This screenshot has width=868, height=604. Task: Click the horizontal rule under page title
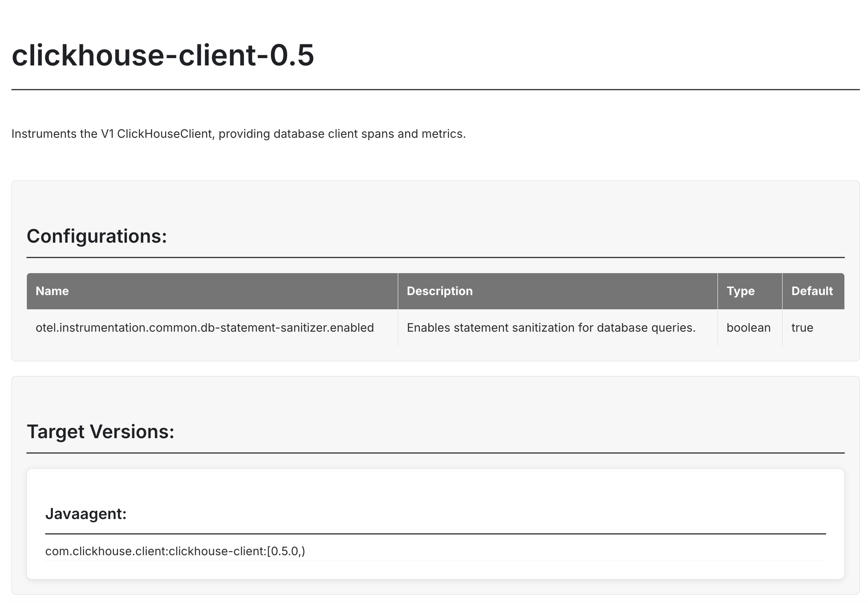pyautogui.click(x=435, y=89)
